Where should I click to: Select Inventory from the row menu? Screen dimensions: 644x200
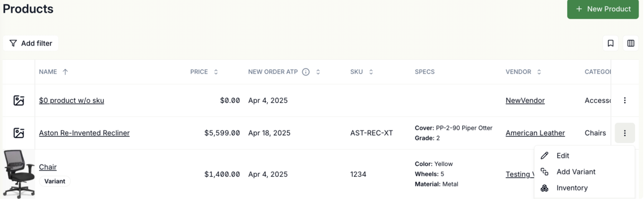(572, 188)
